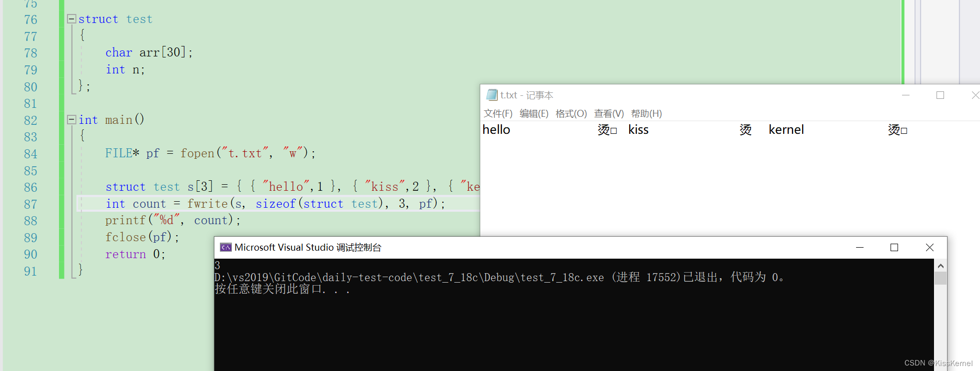Click the printf statement on line 88

point(173,220)
